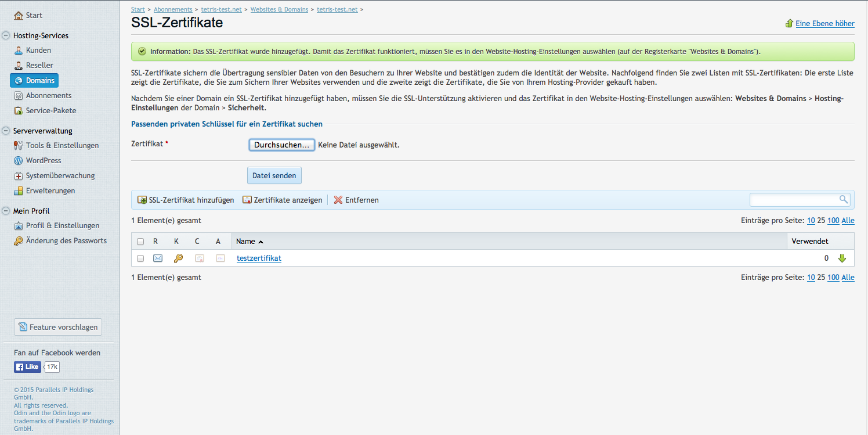The height and width of the screenshot is (435, 868).
Task: Click the Facebook Like button
Action: (27, 367)
